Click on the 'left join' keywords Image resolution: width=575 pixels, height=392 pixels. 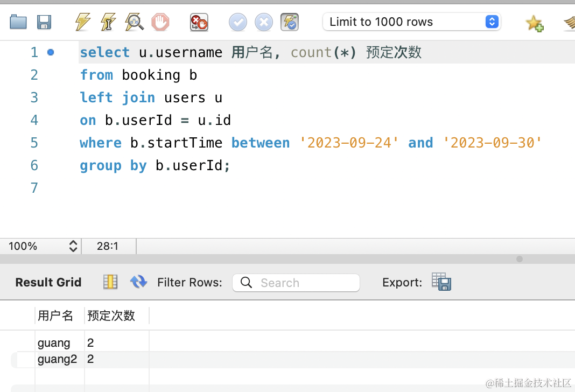(x=117, y=97)
